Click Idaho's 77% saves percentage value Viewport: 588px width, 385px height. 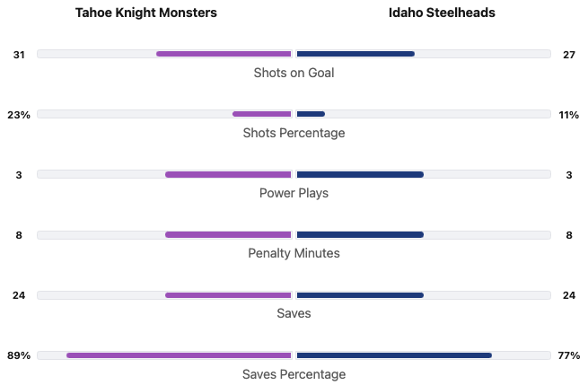point(568,355)
